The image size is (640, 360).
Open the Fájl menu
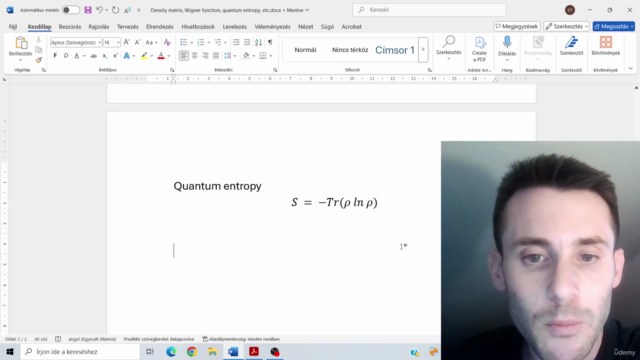pos(13,27)
